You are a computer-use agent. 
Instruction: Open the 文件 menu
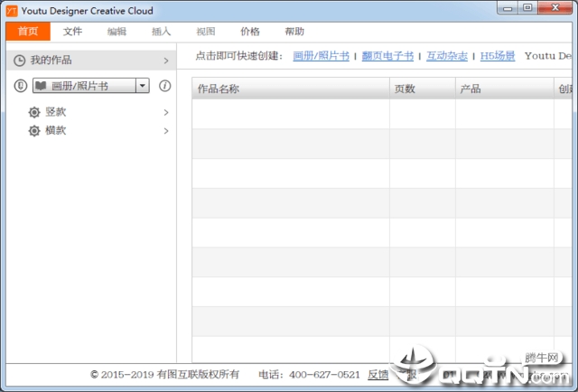click(x=72, y=32)
